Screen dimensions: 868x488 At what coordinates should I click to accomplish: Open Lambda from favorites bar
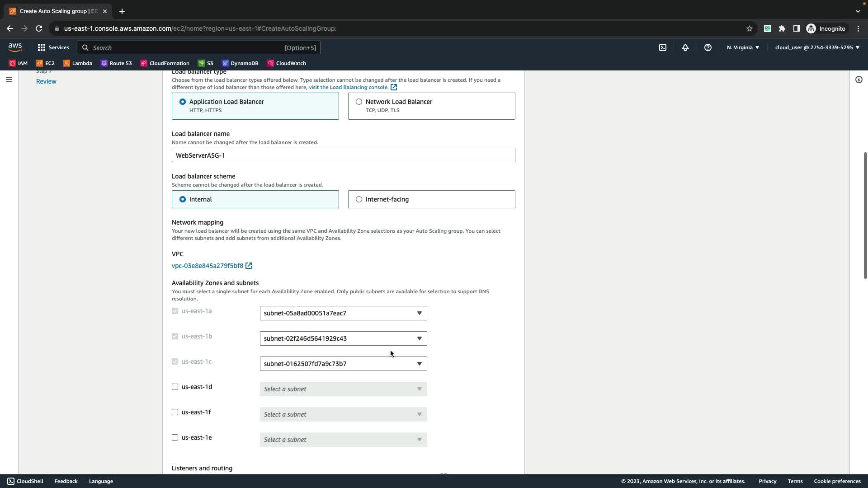[77, 63]
